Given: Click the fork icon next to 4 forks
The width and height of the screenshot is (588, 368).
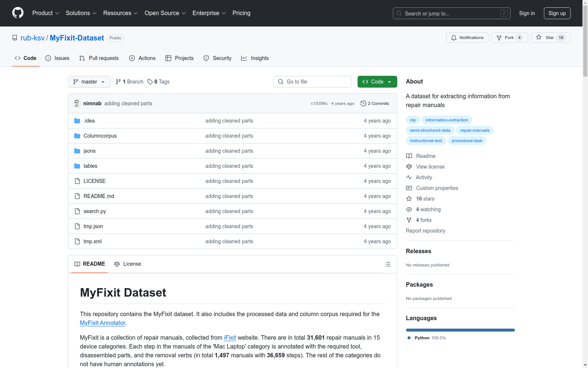Looking at the screenshot, I should click(x=409, y=220).
